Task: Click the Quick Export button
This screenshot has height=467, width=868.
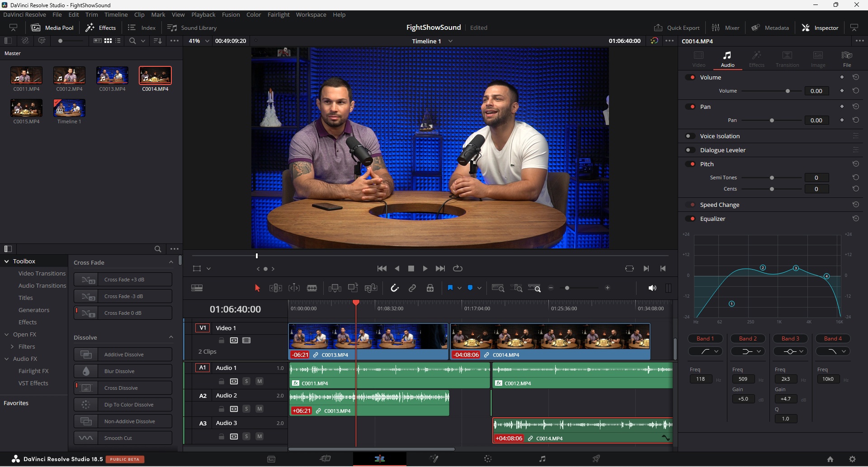Action: click(677, 28)
